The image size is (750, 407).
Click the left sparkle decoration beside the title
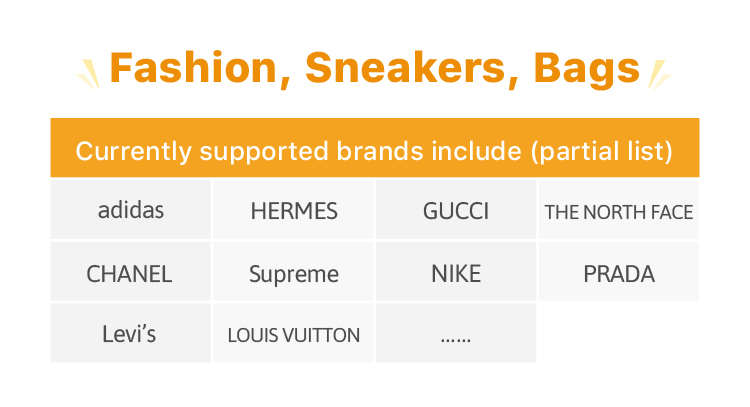[x=91, y=72]
